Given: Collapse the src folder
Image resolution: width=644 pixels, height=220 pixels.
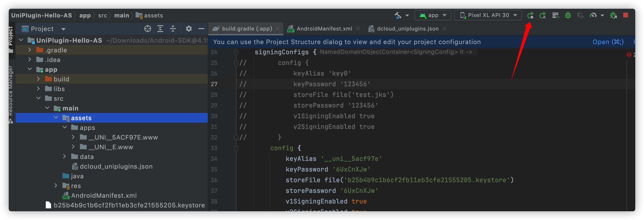Looking at the screenshot, I should (x=38, y=98).
